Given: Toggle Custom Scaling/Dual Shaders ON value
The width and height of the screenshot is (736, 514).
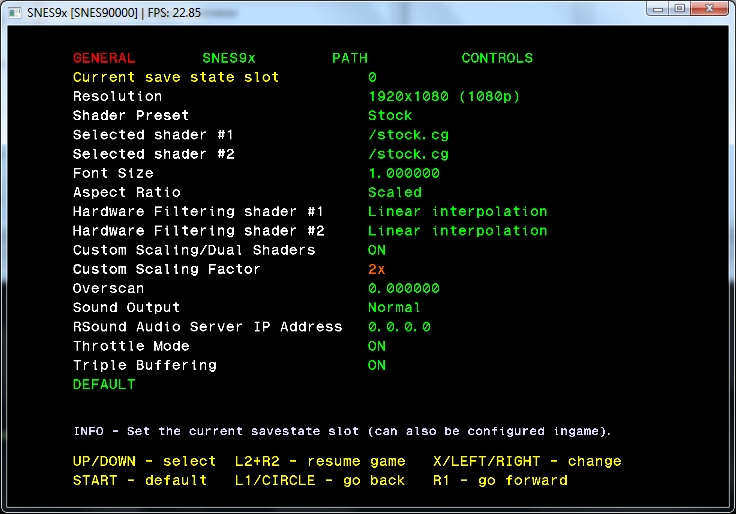Looking at the screenshot, I should [376, 250].
